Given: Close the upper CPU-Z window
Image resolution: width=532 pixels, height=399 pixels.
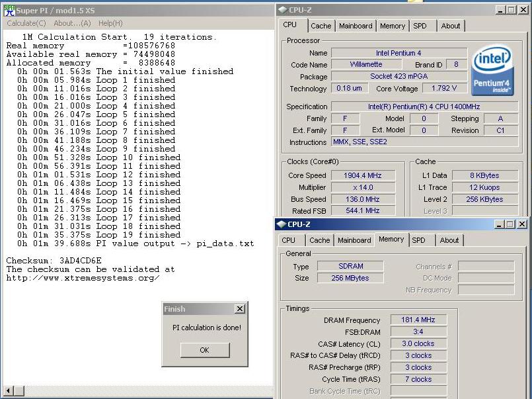Looking at the screenshot, I should tap(523, 10).
